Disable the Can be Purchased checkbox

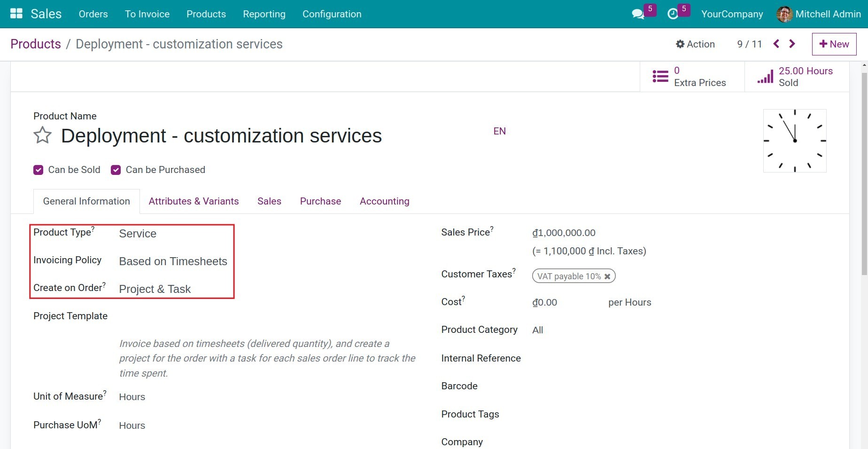tap(116, 170)
